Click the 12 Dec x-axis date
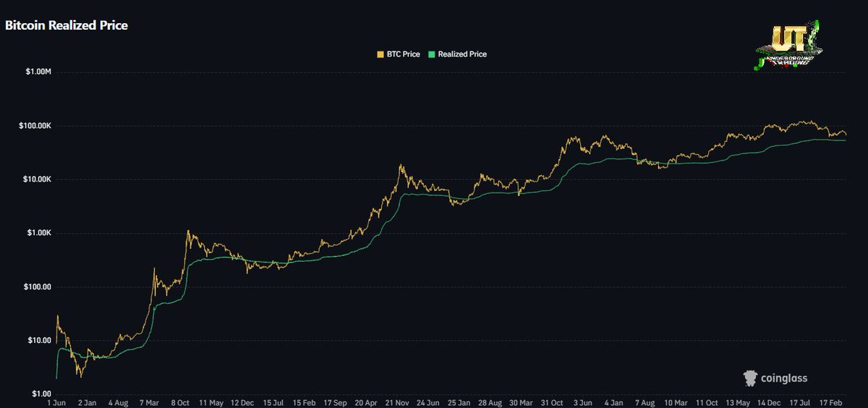Image resolution: width=868 pixels, height=408 pixels. click(242, 401)
